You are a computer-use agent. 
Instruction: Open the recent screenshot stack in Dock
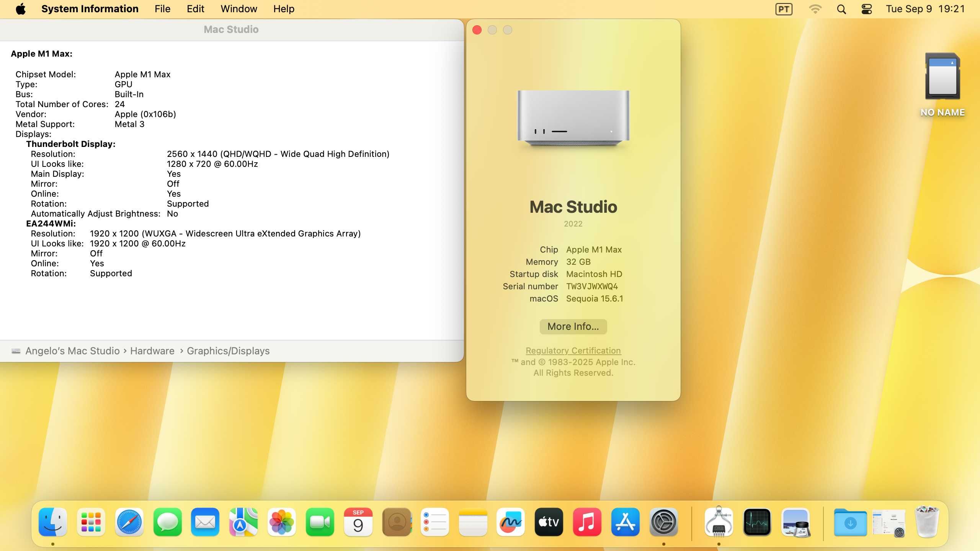point(889,523)
